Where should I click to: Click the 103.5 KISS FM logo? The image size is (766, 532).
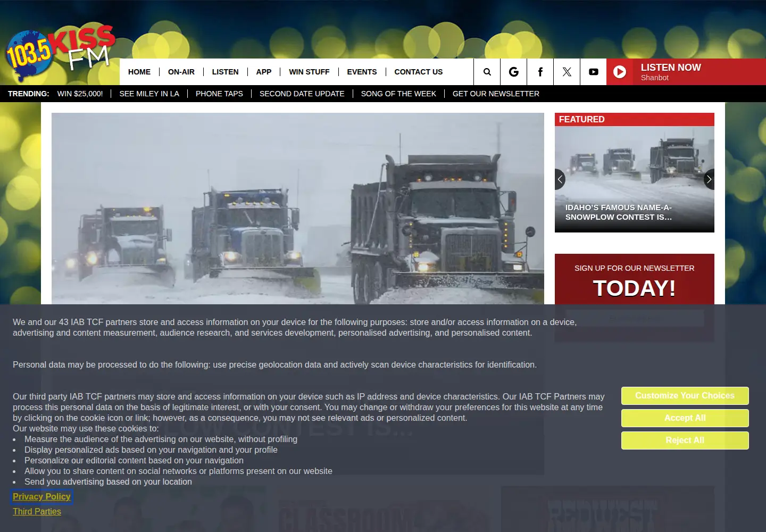tap(60, 55)
